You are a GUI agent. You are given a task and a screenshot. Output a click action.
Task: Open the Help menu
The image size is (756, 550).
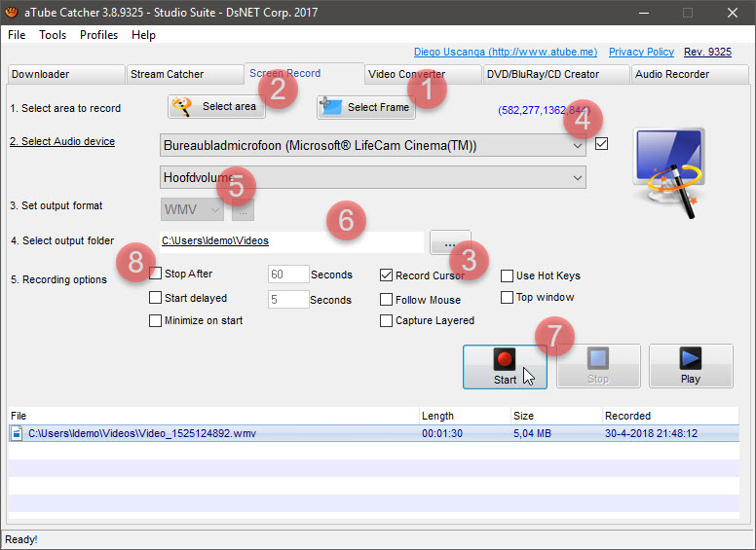point(143,35)
